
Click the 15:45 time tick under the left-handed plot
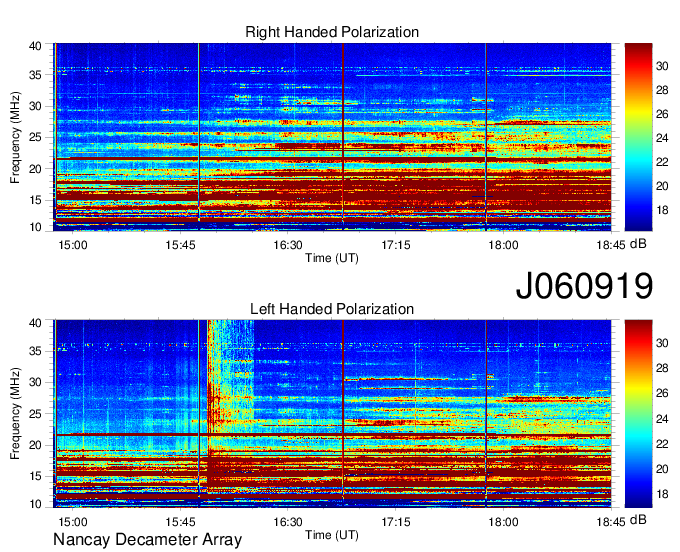[x=180, y=522]
